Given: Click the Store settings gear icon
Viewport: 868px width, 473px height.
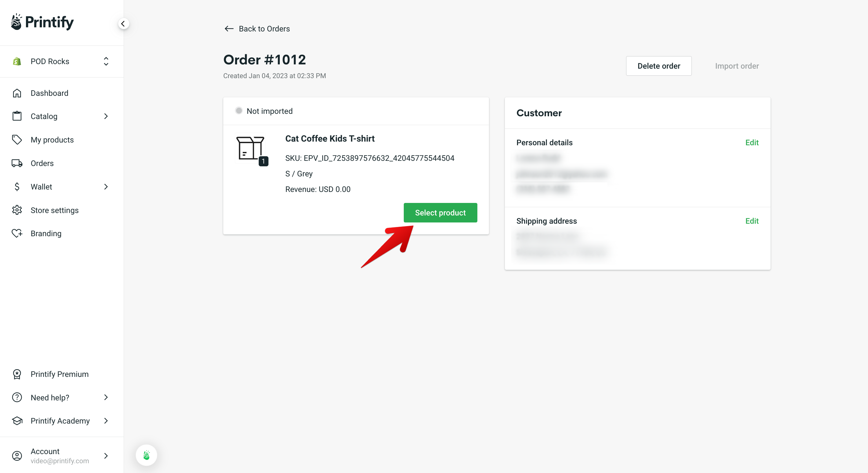Looking at the screenshot, I should pyautogui.click(x=17, y=210).
